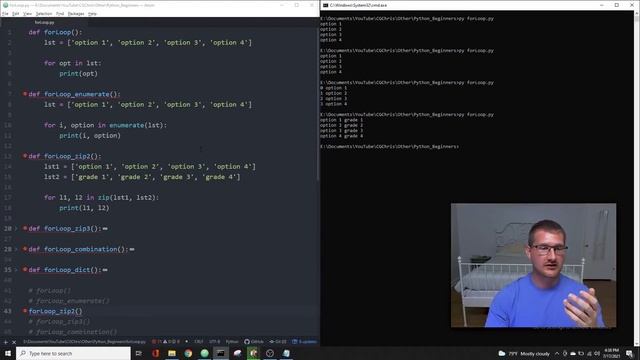Click the X icon in Atom status bar
The image size is (640, 360).
coord(14,342)
